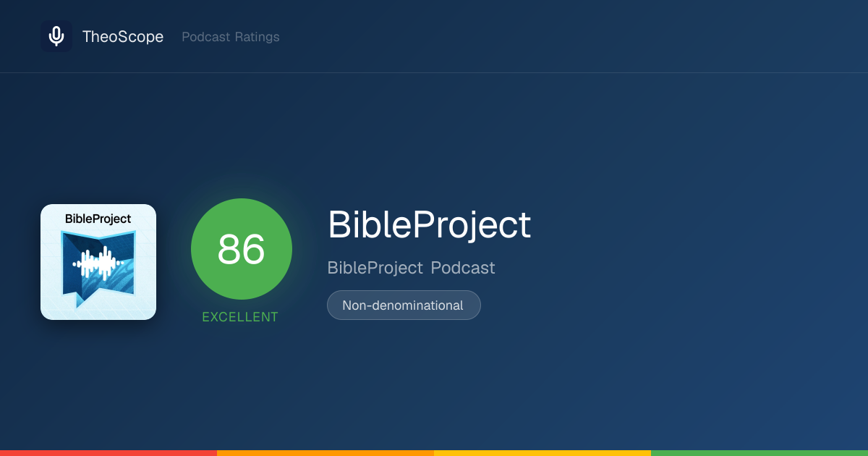Viewport: 868px width, 456px height.
Task: Click the orange segment of rating bar
Action: [325, 453]
